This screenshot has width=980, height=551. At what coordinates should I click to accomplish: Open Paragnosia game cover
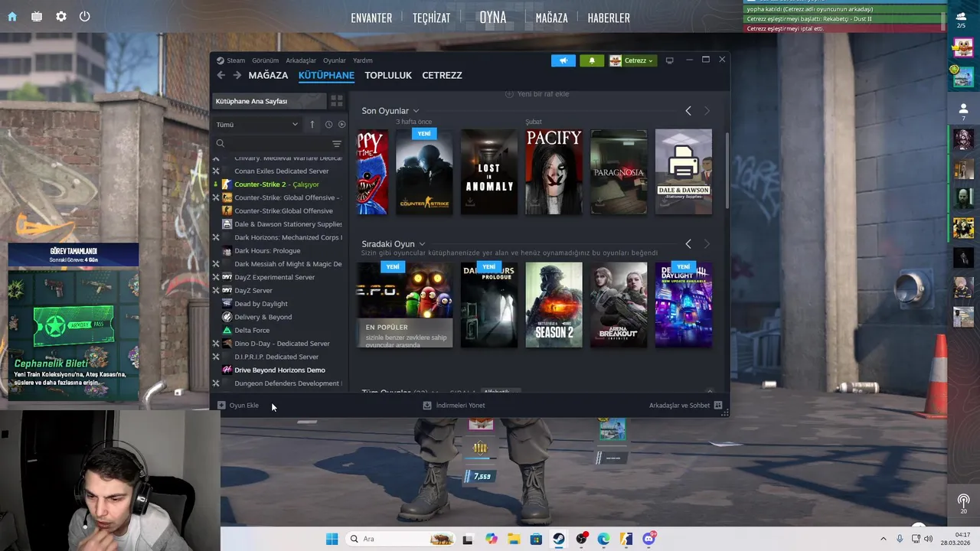click(619, 171)
